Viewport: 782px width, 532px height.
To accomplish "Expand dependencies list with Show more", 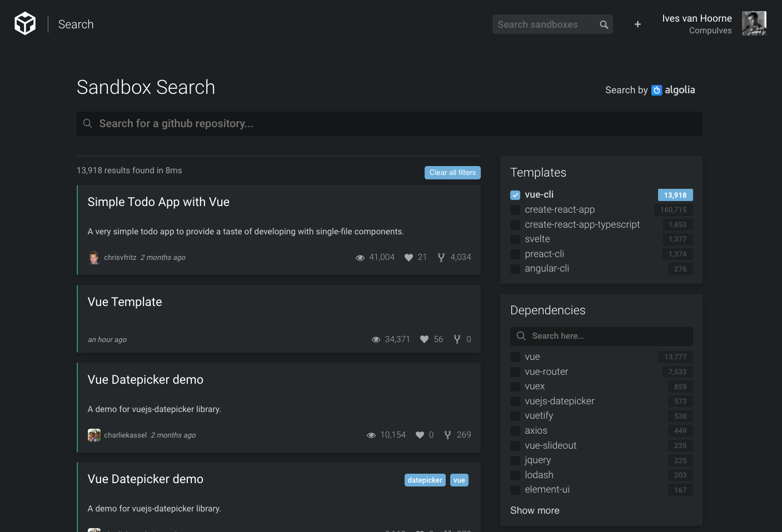I will coord(535,510).
